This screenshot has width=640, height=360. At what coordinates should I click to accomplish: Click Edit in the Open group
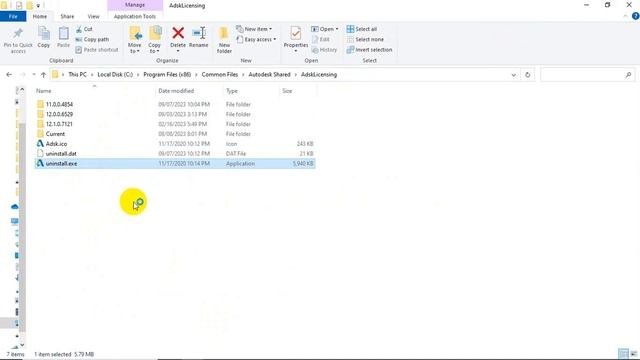[x=321, y=40]
